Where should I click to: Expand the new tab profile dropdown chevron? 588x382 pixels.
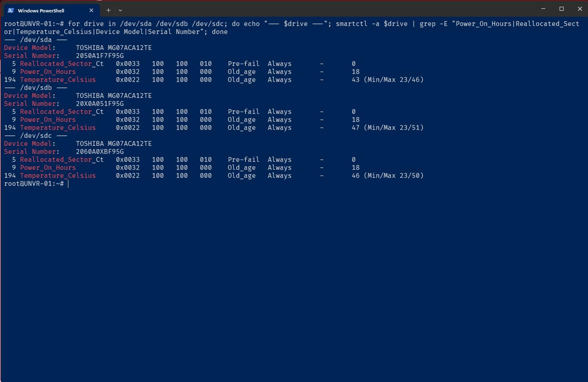pos(120,10)
